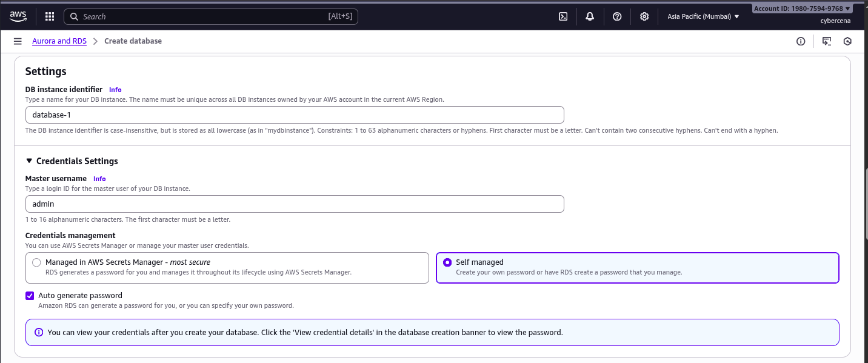
Task: Uncheck Auto generate password
Action: pyautogui.click(x=30, y=296)
